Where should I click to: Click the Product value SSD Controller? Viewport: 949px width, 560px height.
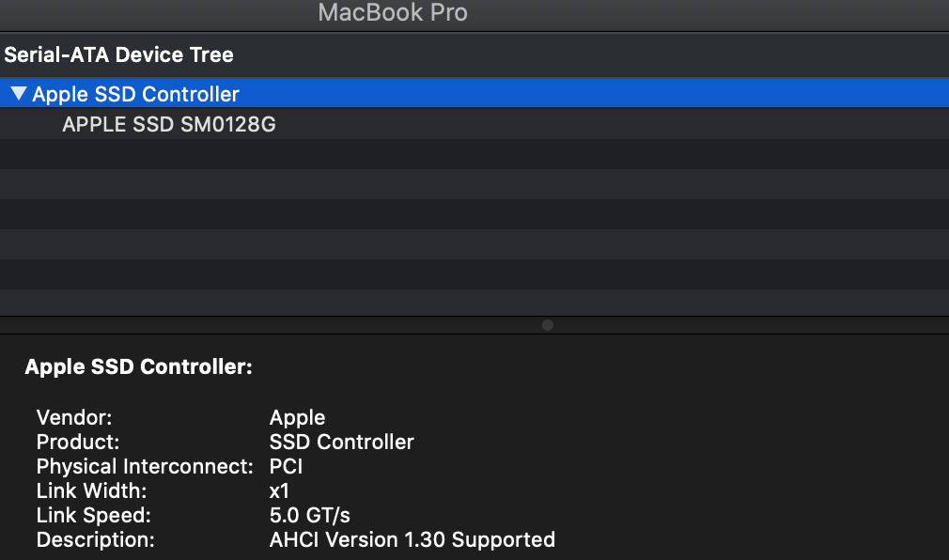(341, 442)
